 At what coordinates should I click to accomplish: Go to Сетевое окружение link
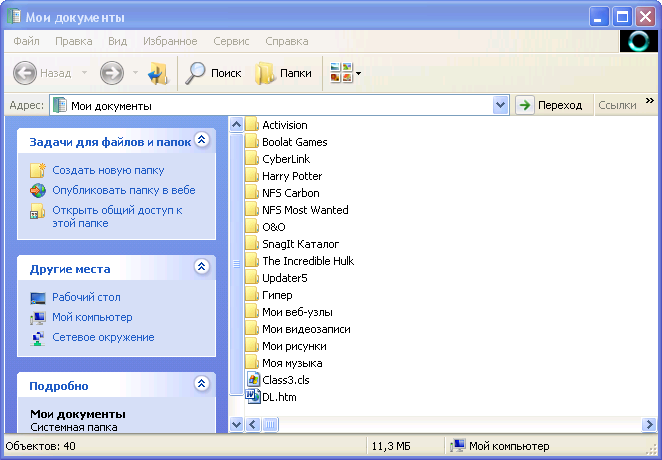[103, 338]
